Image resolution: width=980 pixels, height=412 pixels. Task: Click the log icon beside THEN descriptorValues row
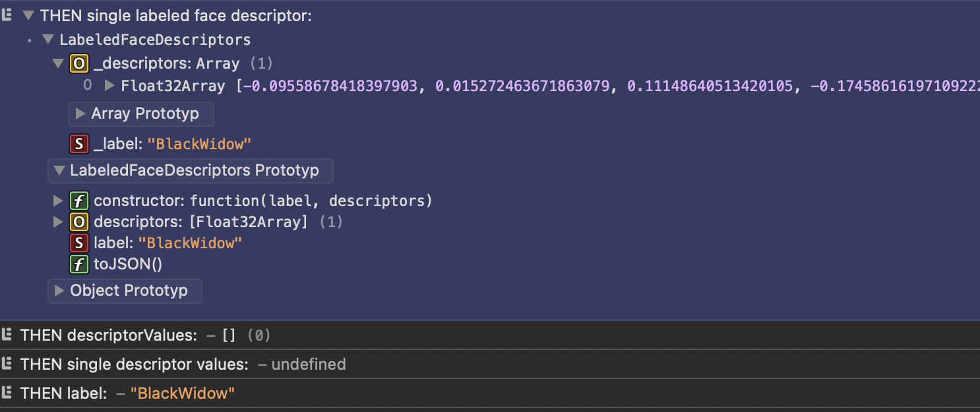click(x=8, y=335)
